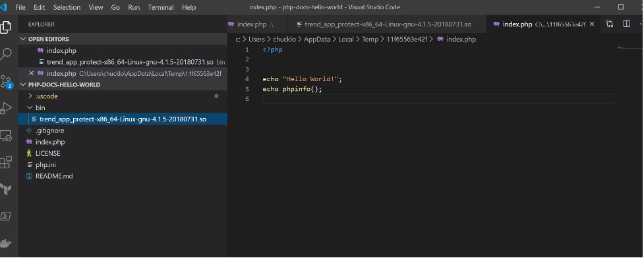The image size is (644, 258).
Task: Click the Temp breadcrumb segment
Action: tap(370, 40)
